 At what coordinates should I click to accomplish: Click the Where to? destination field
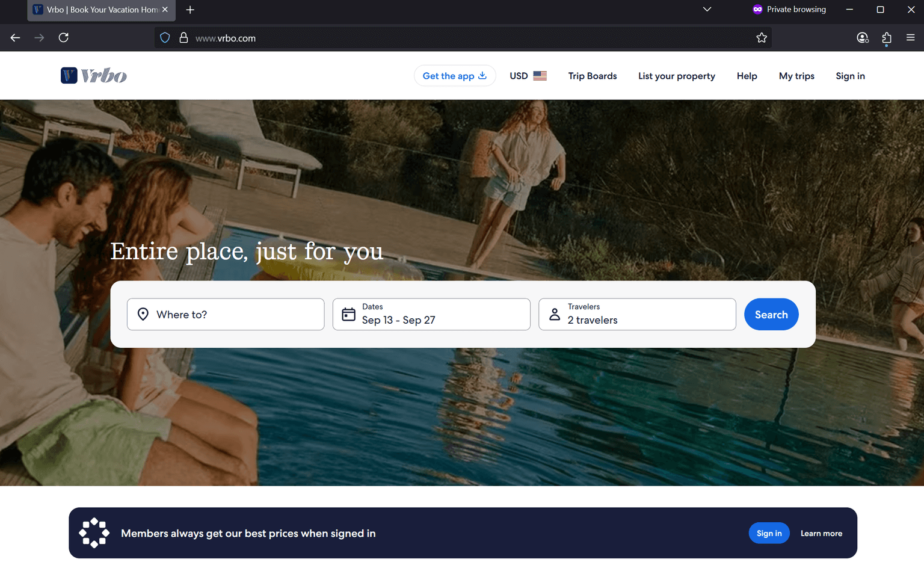pos(226,314)
